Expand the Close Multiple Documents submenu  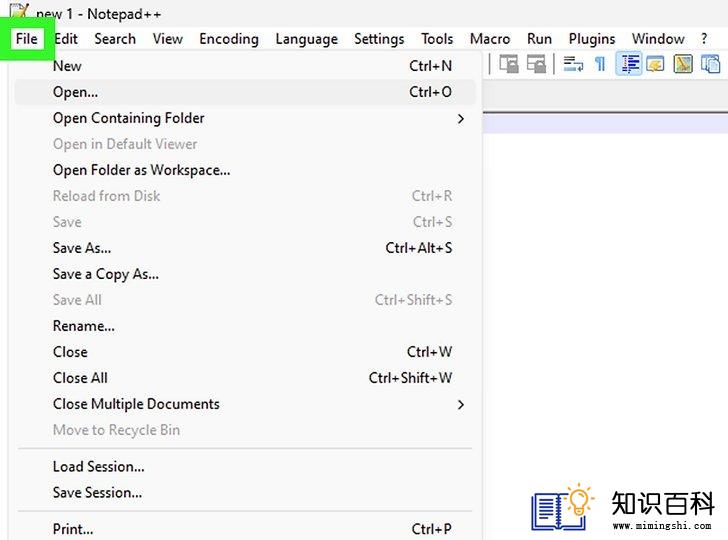245,404
